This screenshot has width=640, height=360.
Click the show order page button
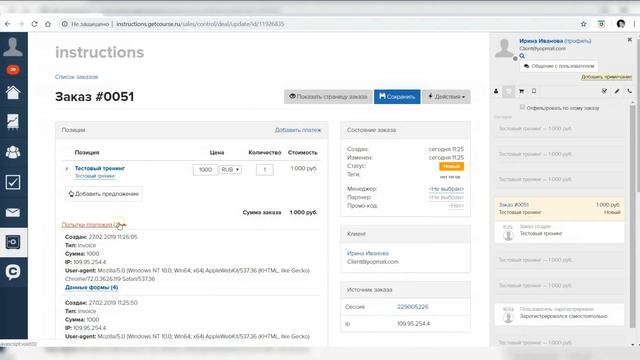(328, 97)
